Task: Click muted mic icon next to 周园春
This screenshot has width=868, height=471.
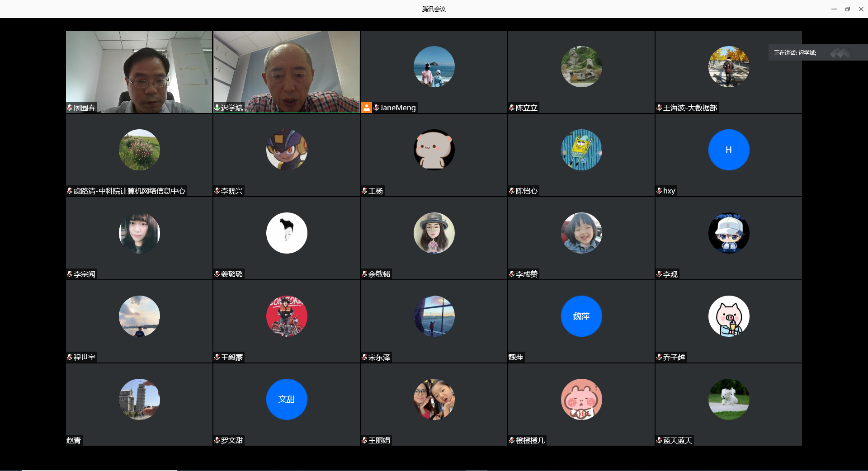Action: tap(70, 108)
